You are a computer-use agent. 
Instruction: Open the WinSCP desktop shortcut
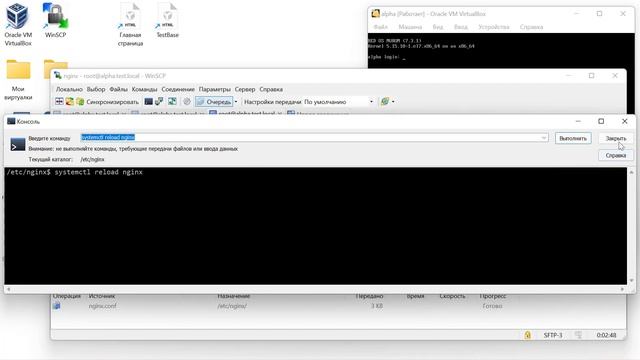coord(55,20)
